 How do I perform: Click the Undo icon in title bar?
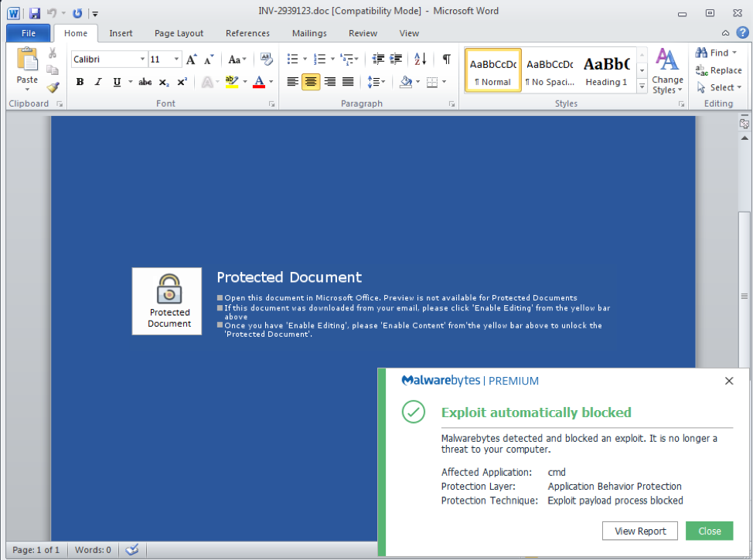[52, 13]
